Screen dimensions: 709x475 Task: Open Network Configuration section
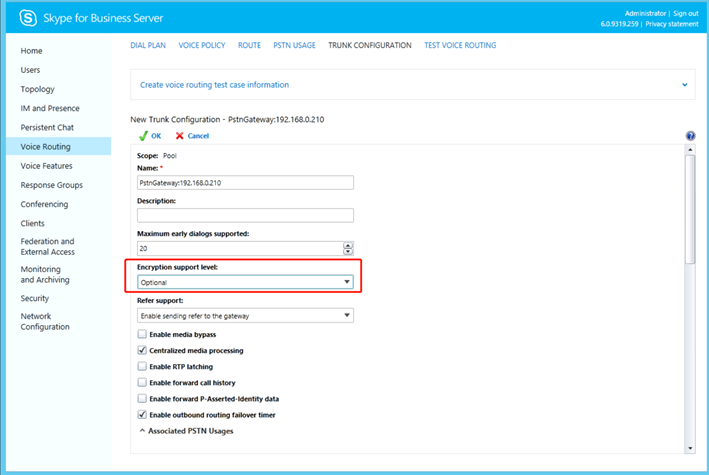45,322
